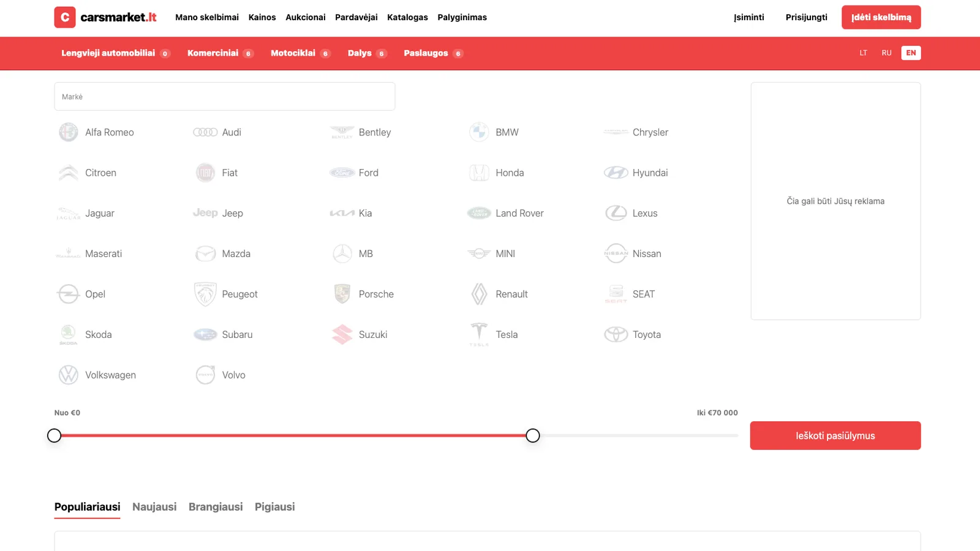
Task: Pick the Suzuki S logo
Action: pos(342,334)
